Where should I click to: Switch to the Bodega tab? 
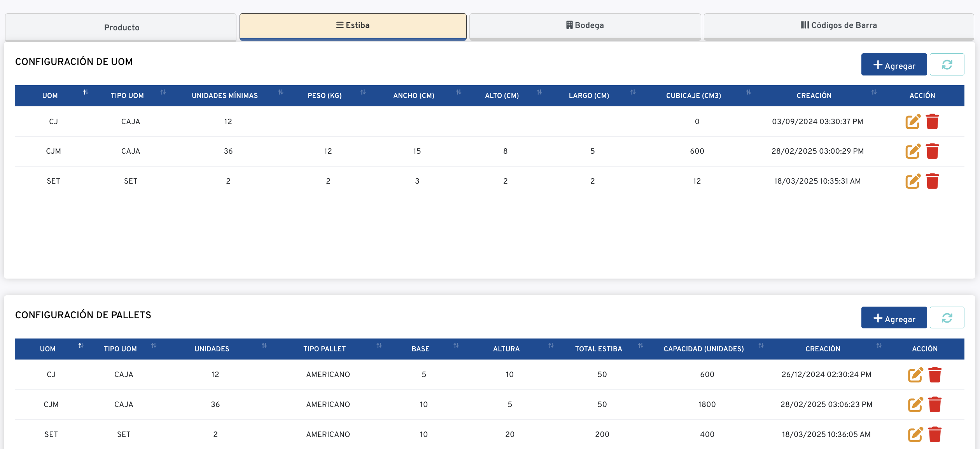click(585, 26)
